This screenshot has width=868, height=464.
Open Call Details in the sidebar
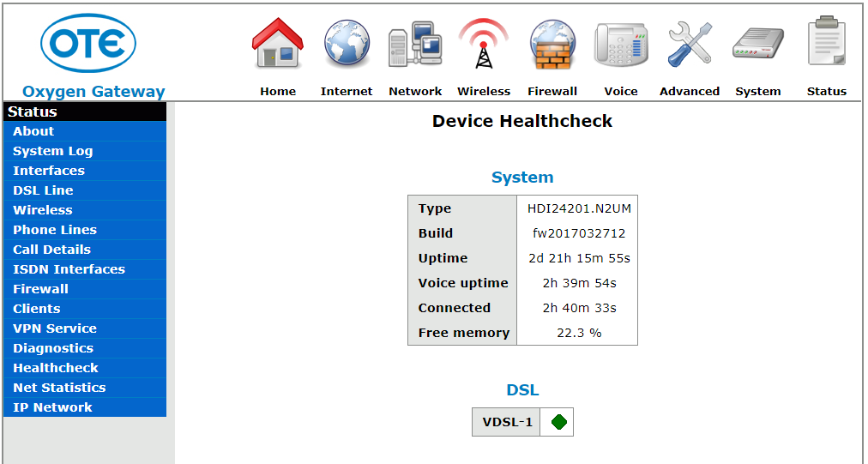[85, 250]
